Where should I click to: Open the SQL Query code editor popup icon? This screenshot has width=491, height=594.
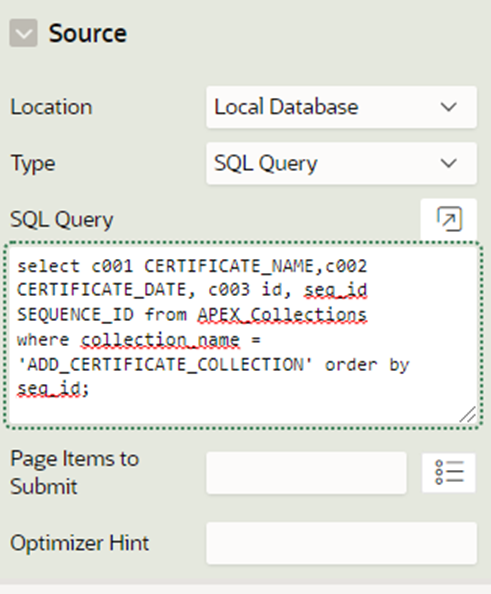(449, 219)
